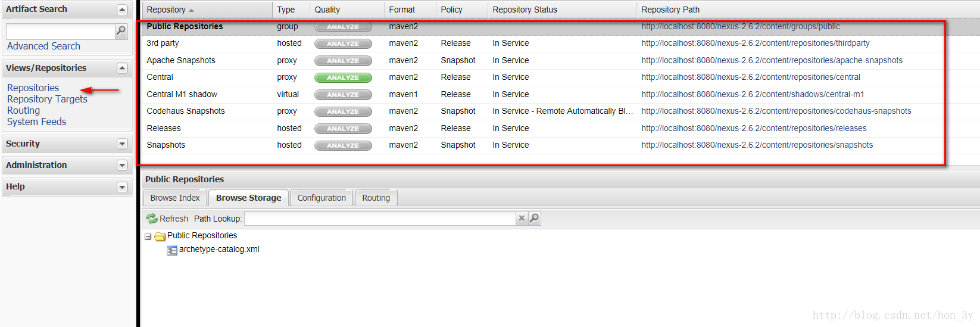This screenshot has height=327, width=980.
Task: Sort by the Quality column header
Action: point(347,10)
